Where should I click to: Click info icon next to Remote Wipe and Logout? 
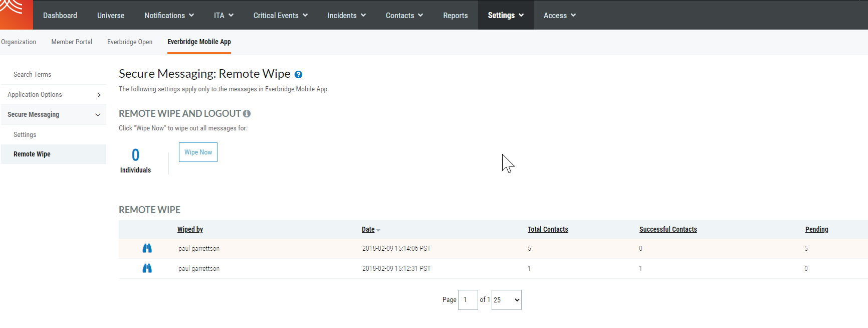pyautogui.click(x=247, y=114)
